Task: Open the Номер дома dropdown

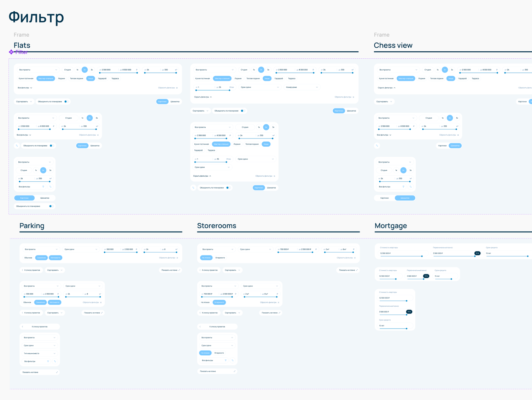Action: [302, 87]
